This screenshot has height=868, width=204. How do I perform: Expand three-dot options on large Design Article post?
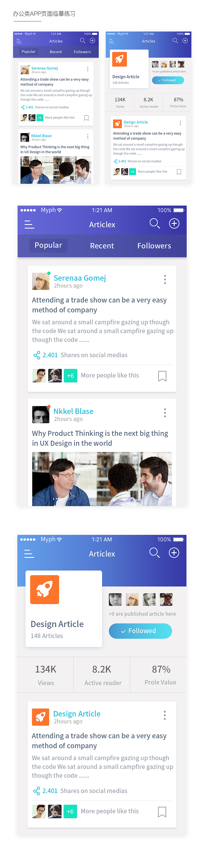tap(165, 715)
